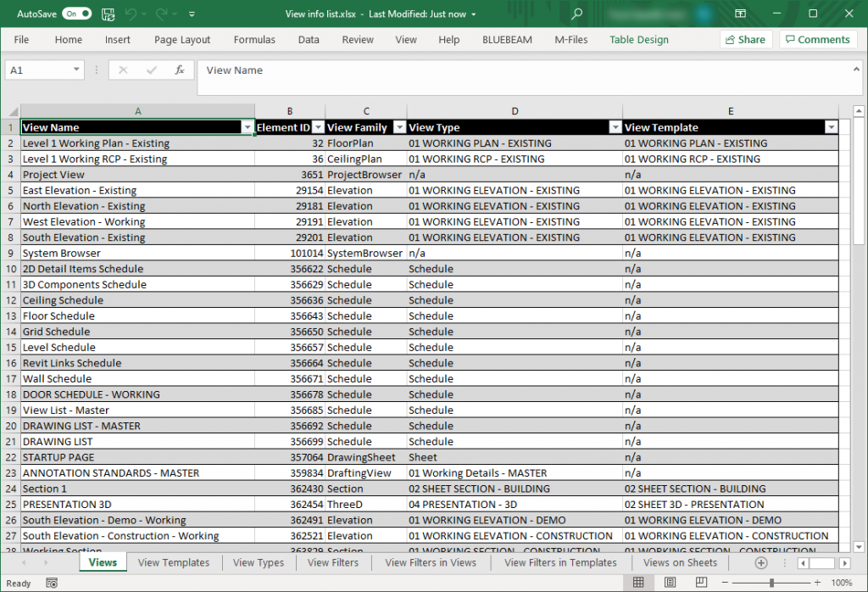Open Customize Quick Access Toolbar dropdown
Image resolution: width=868 pixels, height=592 pixels.
[x=192, y=14]
